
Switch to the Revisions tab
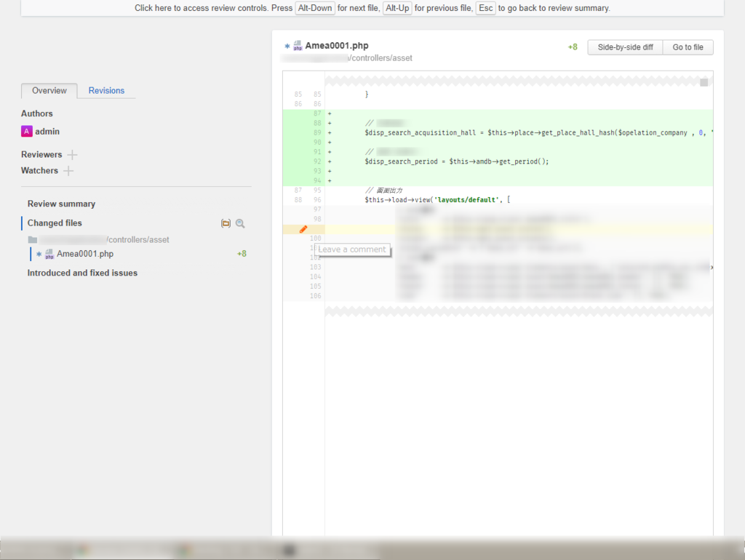[x=106, y=90]
